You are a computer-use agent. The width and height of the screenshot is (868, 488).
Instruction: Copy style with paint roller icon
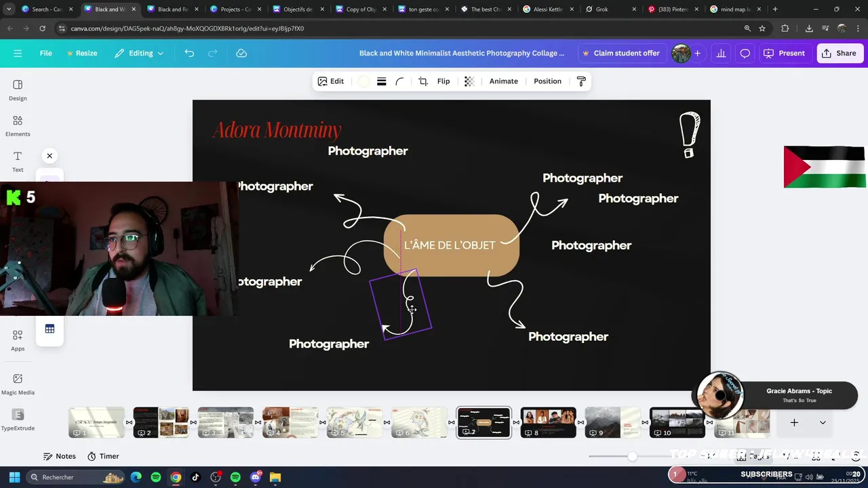[581, 81]
